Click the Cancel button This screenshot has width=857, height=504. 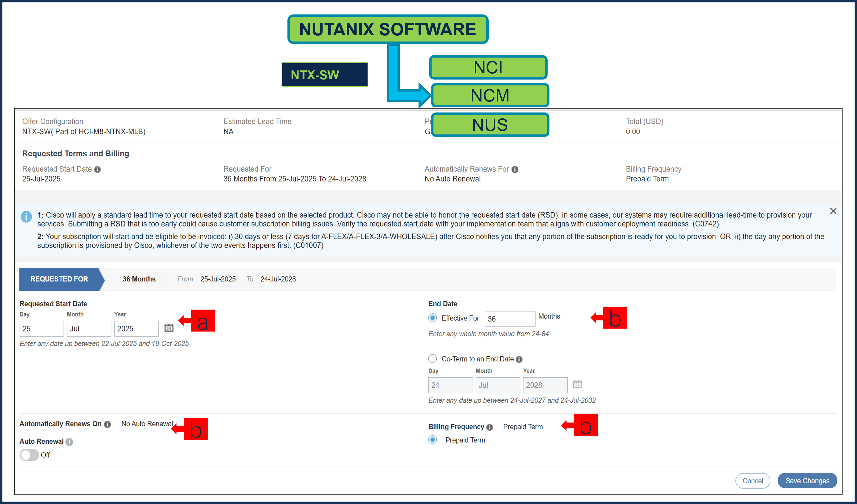point(753,480)
